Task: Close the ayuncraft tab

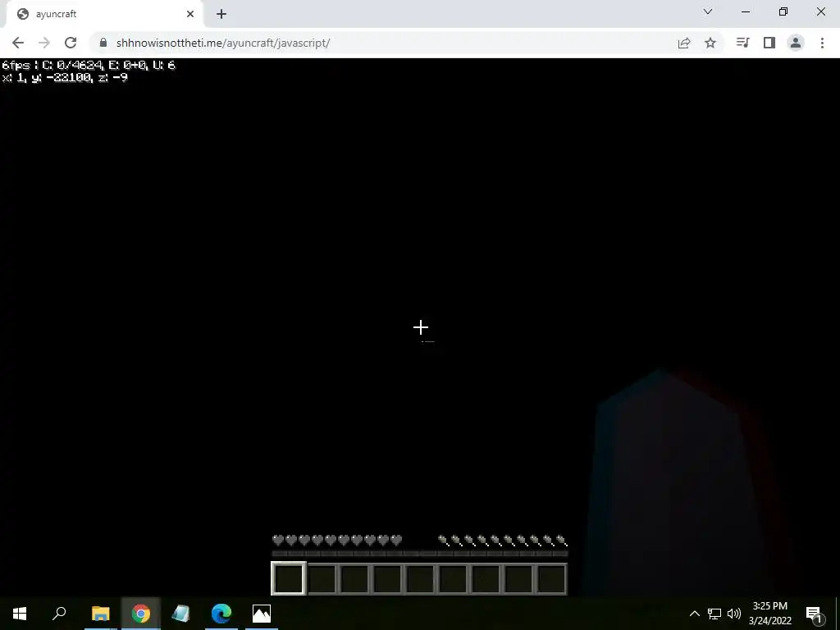Action: point(190,14)
